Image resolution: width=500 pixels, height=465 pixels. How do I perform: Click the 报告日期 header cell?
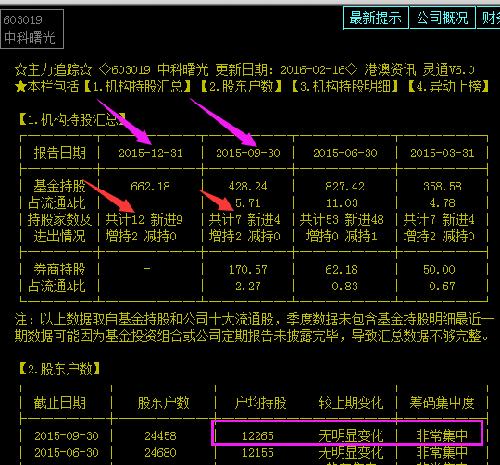pos(59,153)
